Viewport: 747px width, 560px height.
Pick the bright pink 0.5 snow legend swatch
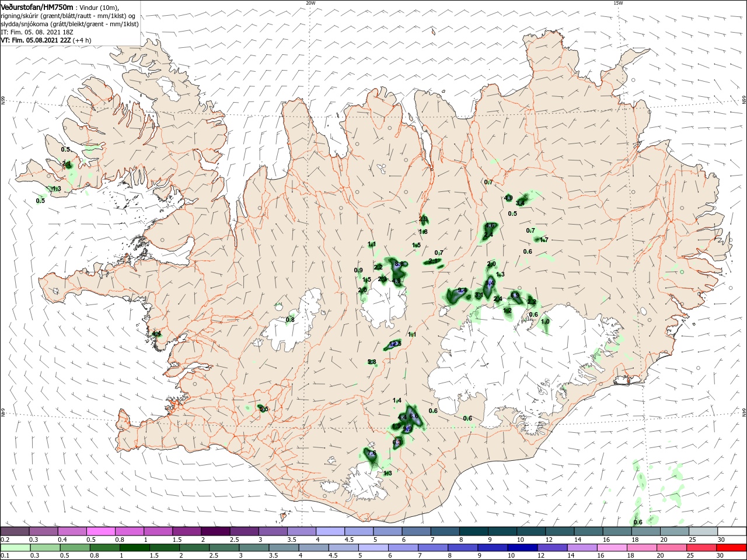click(101, 531)
